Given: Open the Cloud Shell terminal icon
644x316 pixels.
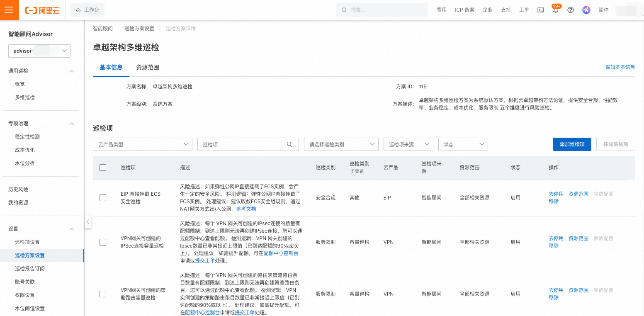Looking at the screenshot, I should point(541,10).
